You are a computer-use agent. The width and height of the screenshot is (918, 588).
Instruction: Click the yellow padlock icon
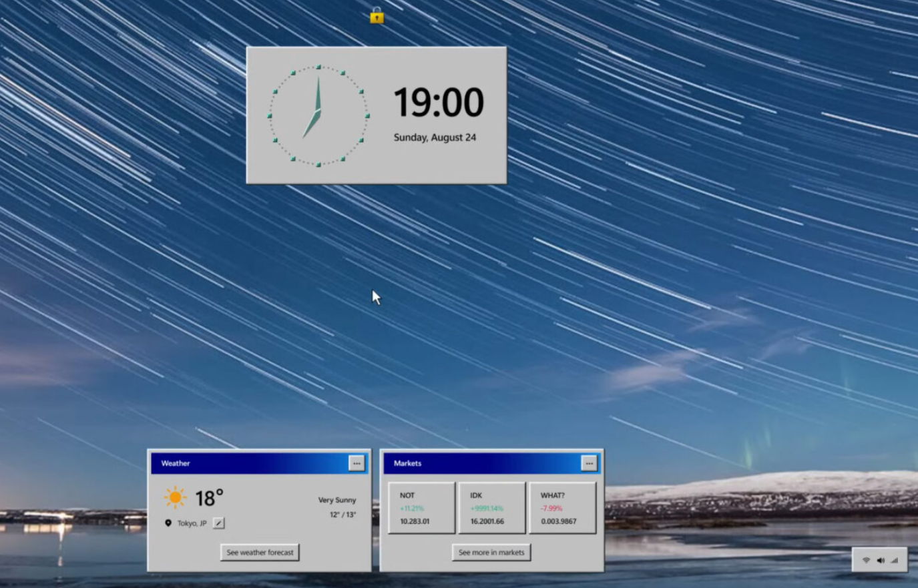[377, 15]
